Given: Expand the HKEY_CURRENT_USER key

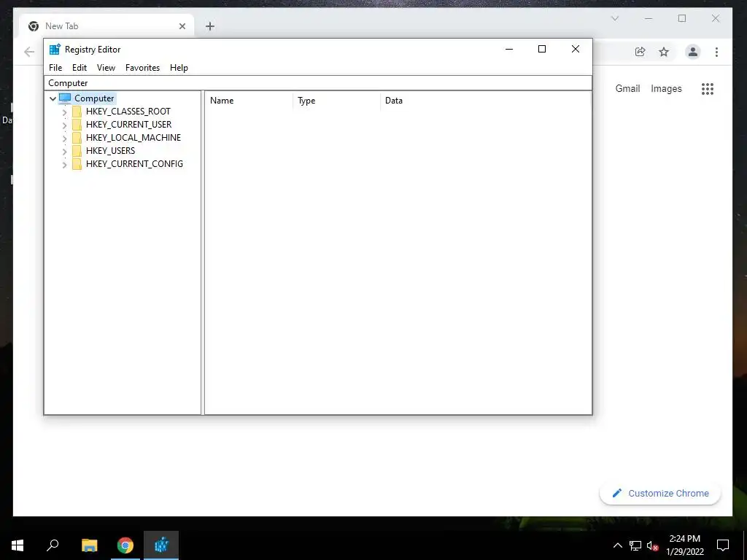Looking at the screenshot, I should (x=64, y=125).
